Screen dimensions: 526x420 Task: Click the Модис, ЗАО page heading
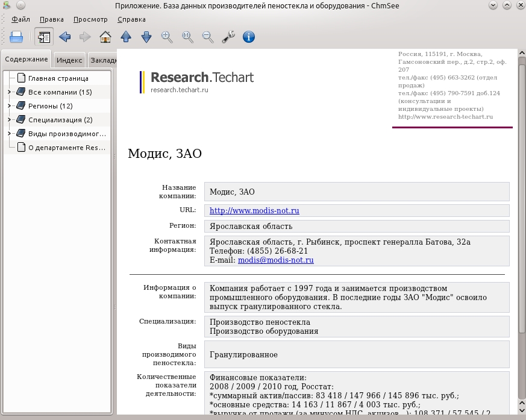tap(164, 153)
